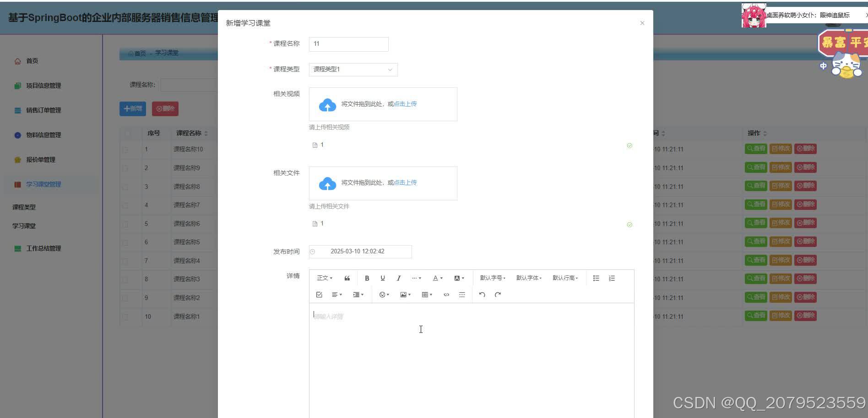868x418 pixels.
Task: Check the row for 课程名称3
Action: pos(125,279)
